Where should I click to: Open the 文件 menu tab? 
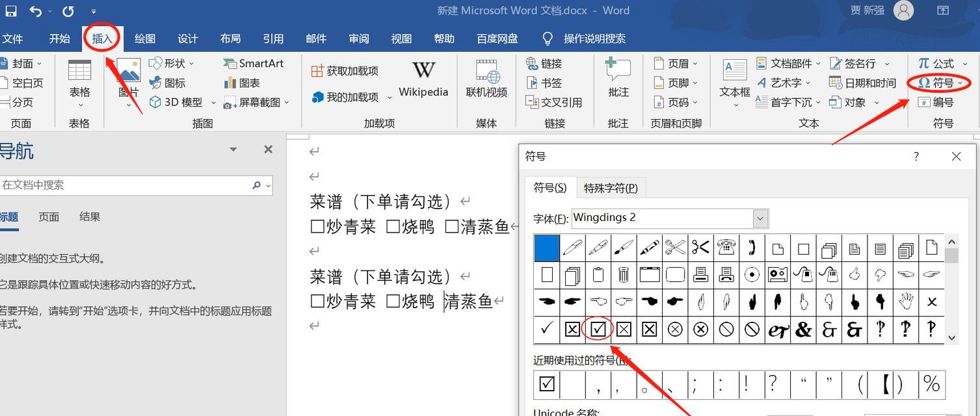pyautogui.click(x=12, y=39)
